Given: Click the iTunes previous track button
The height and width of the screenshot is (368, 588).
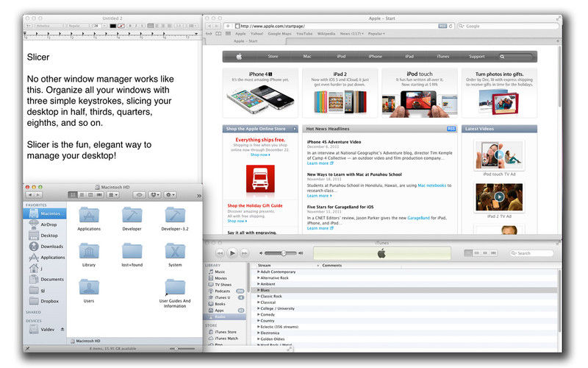Looking at the screenshot, I should point(220,253).
